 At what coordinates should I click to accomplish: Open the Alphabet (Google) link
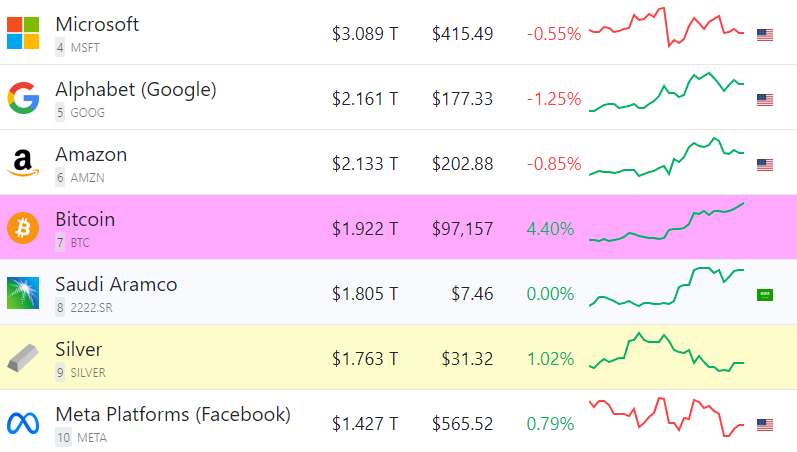136,89
